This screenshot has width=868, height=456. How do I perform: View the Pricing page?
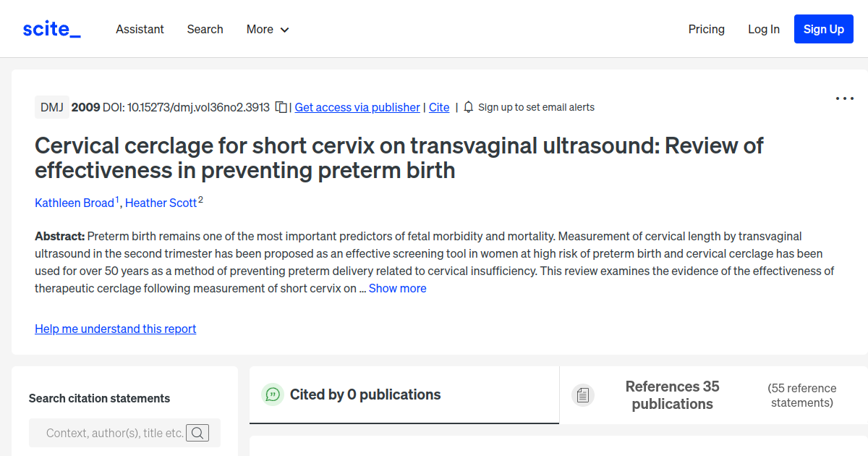706,29
